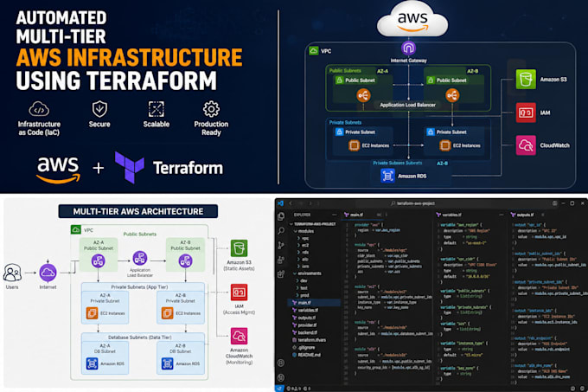The image size is (588, 392).
Task: Click the AWS cloud logo above the VPC
Action: (x=412, y=19)
